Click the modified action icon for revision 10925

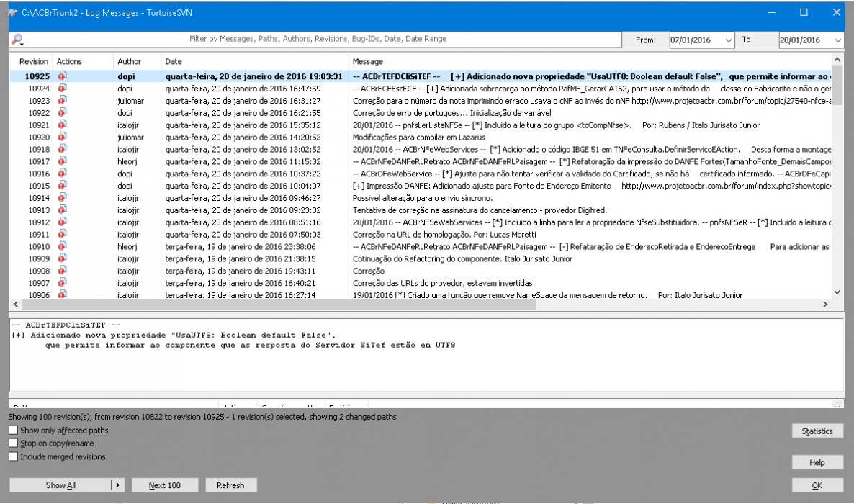(62, 76)
